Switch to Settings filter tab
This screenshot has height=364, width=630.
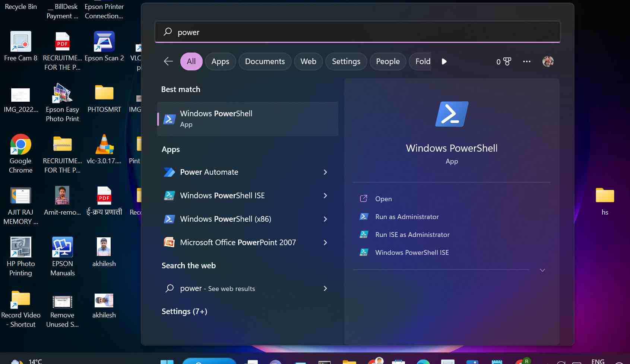(x=346, y=61)
